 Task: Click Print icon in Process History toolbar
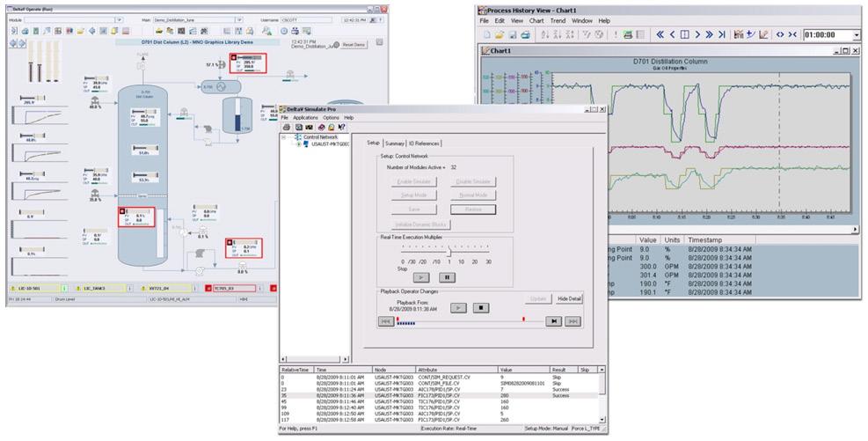click(x=525, y=35)
